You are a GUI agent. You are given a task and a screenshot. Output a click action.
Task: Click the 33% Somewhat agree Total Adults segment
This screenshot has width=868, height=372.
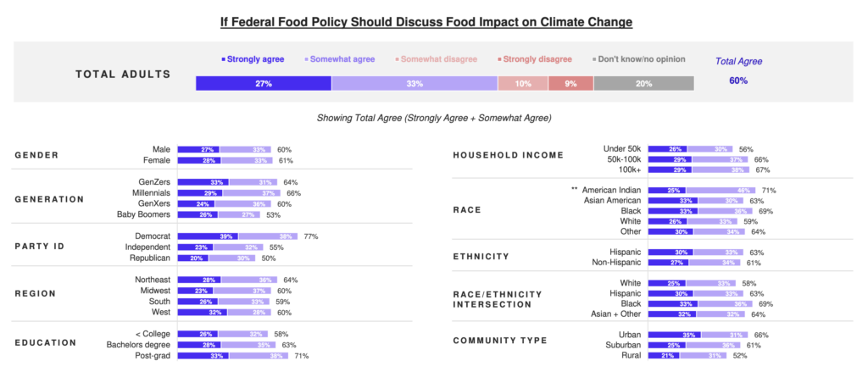pos(414,83)
